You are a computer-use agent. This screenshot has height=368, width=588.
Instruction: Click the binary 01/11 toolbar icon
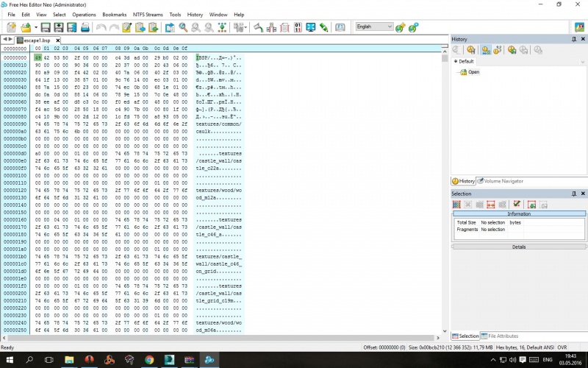(x=298, y=27)
